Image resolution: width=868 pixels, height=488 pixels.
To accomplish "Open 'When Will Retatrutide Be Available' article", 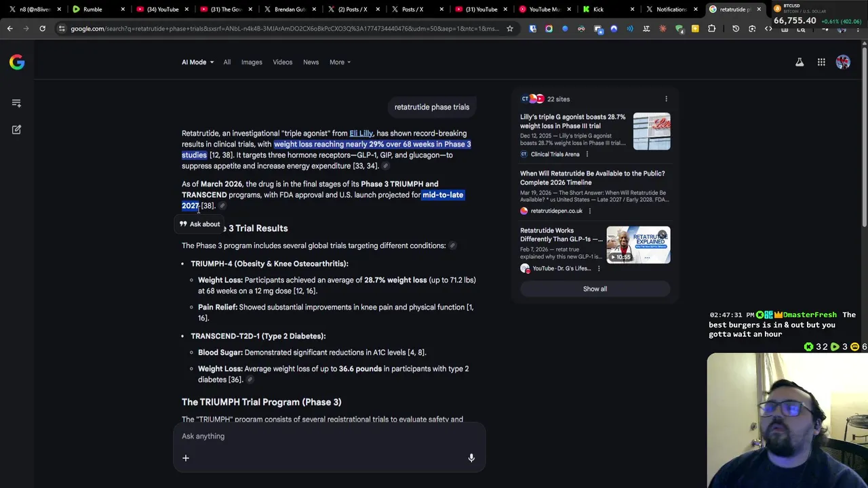I will pos(593,178).
